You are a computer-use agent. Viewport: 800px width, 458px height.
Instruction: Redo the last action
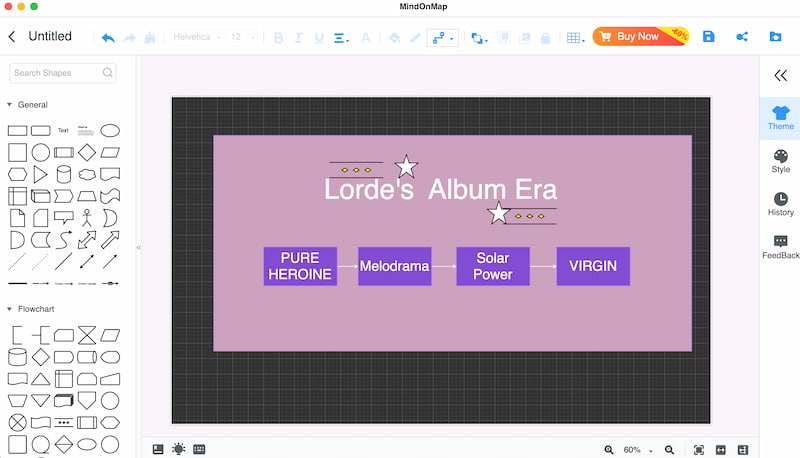click(130, 37)
